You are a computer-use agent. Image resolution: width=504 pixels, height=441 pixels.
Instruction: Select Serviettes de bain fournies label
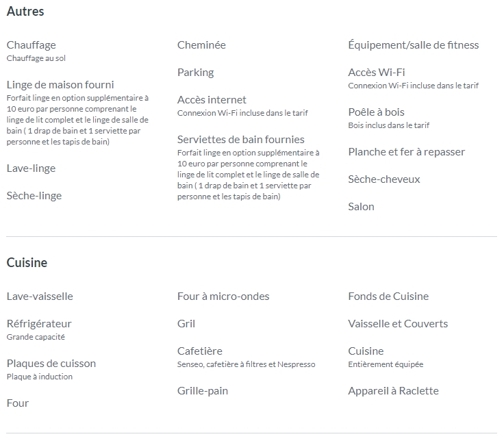coord(241,140)
